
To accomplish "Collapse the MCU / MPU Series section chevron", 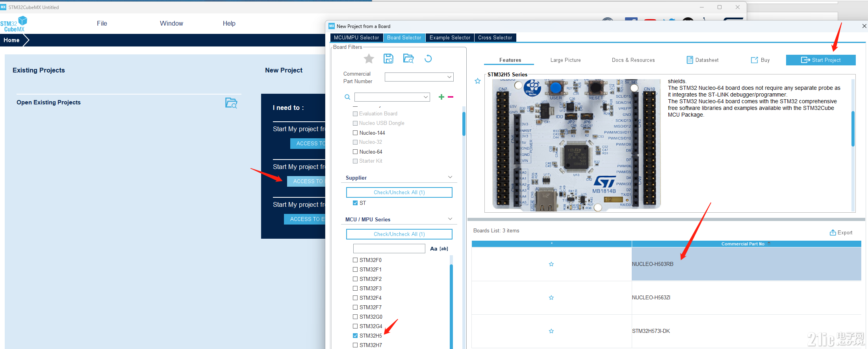I will click(450, 219).
